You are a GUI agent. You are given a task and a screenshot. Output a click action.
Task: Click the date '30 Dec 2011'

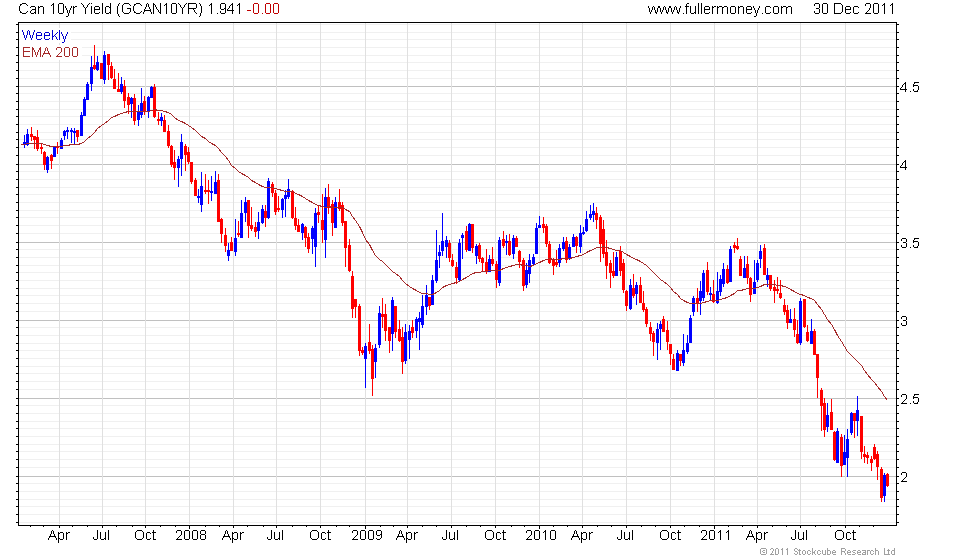[854, 9]
